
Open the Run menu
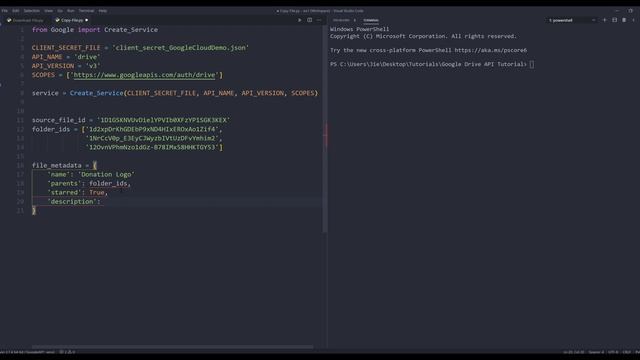(71, 11)
